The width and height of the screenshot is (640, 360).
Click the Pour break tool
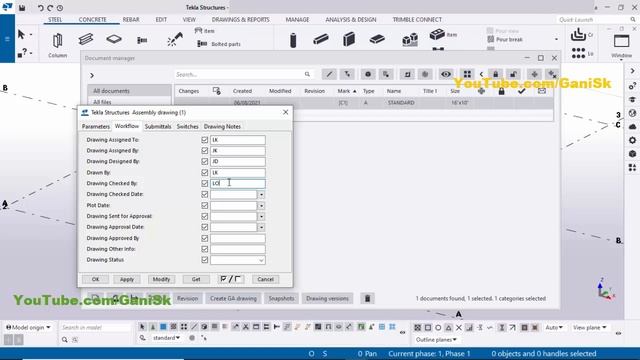coord(505,40)
